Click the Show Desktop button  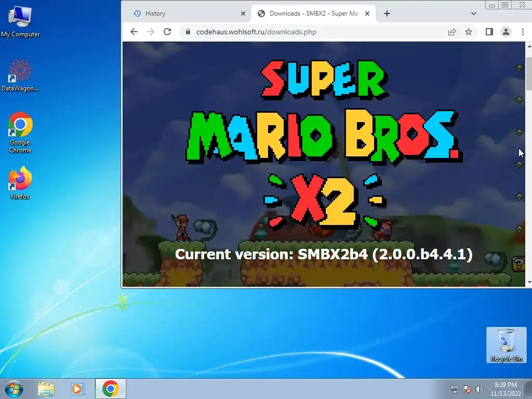point(529,389)
